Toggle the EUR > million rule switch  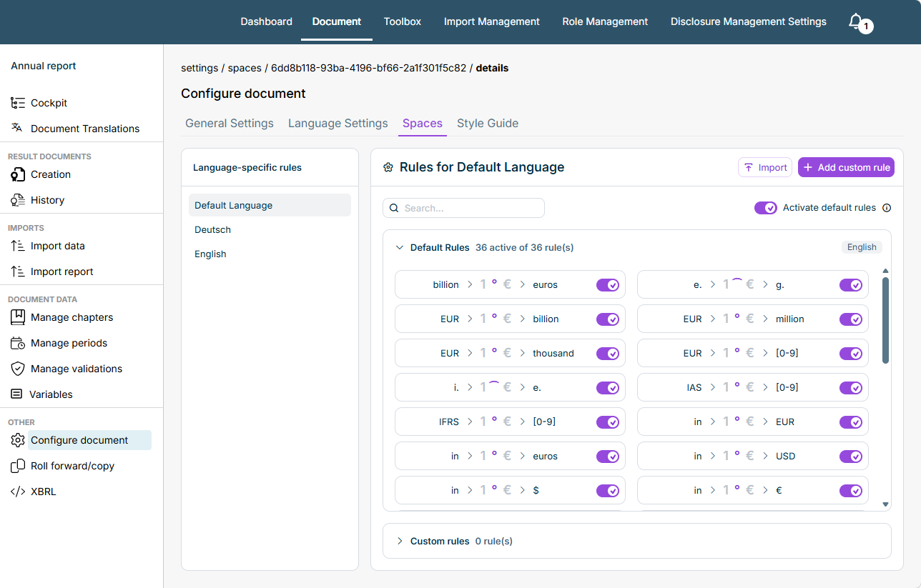(x=851, y=319)
